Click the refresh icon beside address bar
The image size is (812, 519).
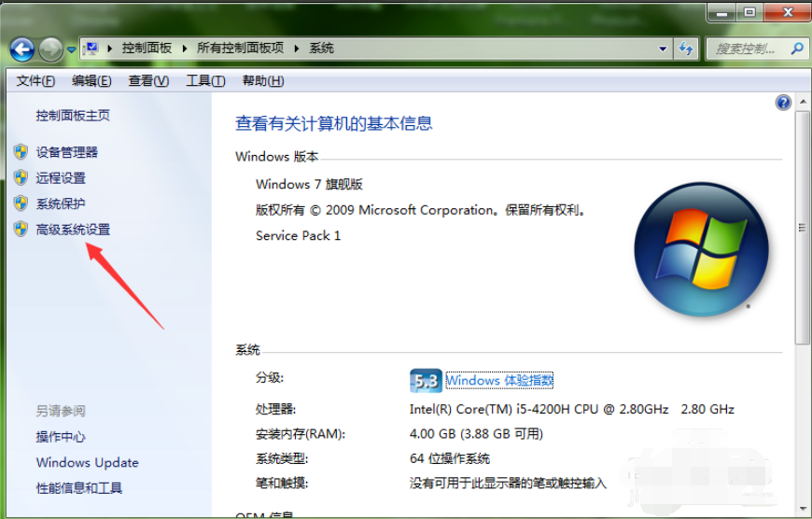(x=687, y=49)
